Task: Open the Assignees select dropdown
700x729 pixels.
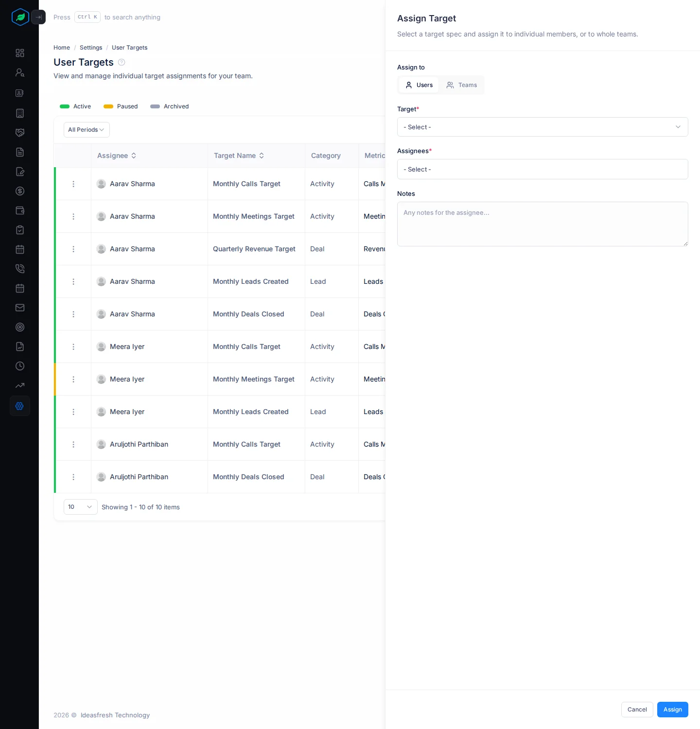Action: pyautogui.click(x=542, y=169)
